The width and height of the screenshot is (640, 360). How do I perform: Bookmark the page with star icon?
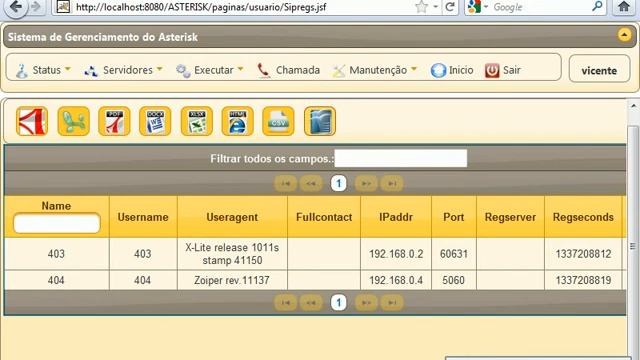(x=421, y=7)
